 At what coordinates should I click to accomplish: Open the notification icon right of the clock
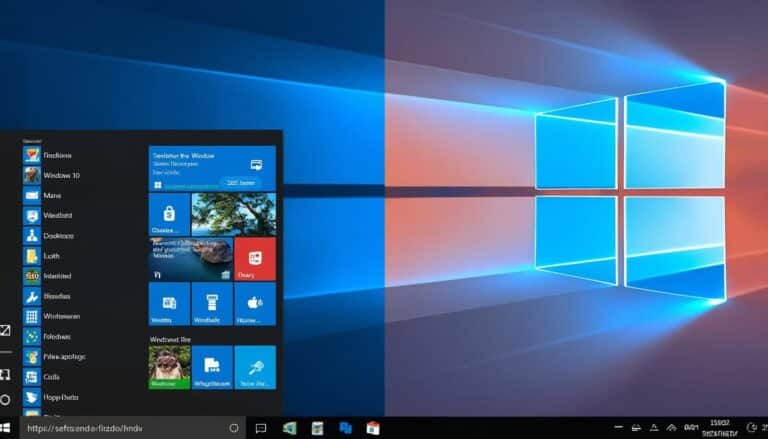(751, 428)
